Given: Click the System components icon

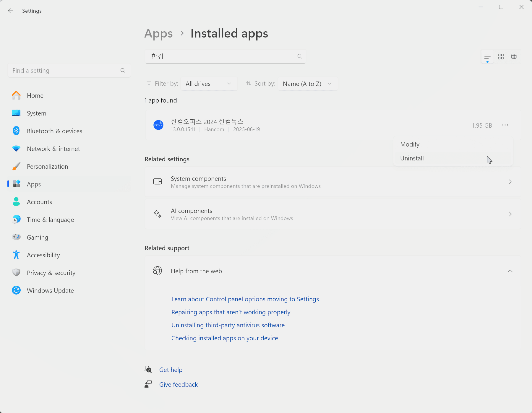Looking at the screenshot, I should (158, 181).
